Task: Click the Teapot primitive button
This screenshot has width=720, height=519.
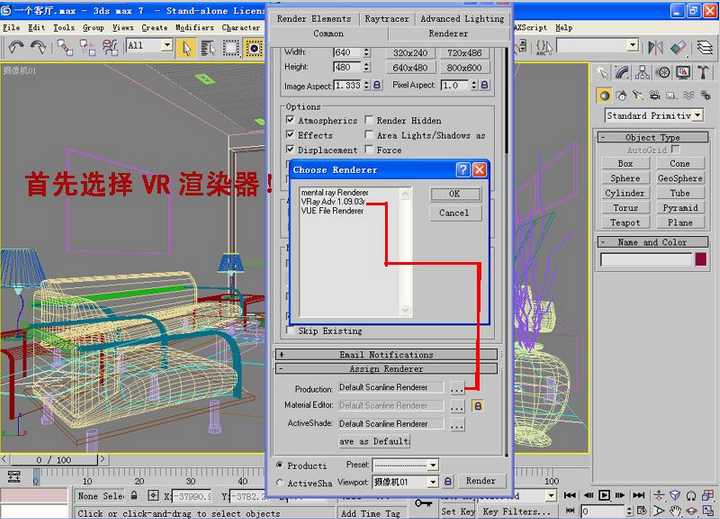Action: point(625,223)
